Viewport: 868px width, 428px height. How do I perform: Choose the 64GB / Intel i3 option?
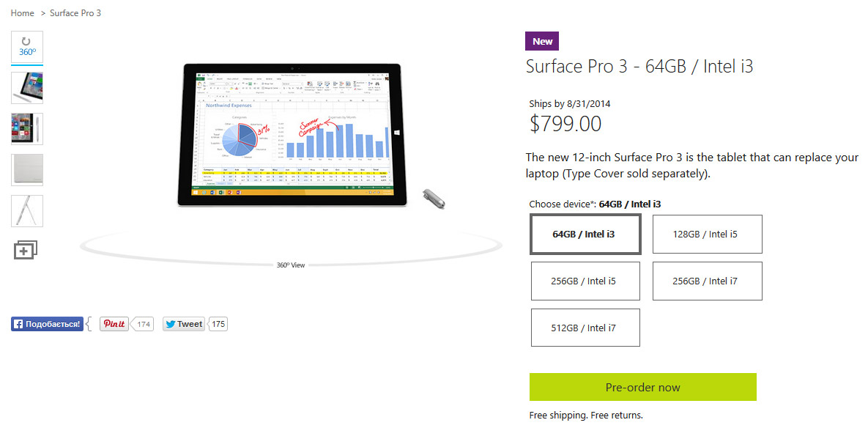coord(585,235)
